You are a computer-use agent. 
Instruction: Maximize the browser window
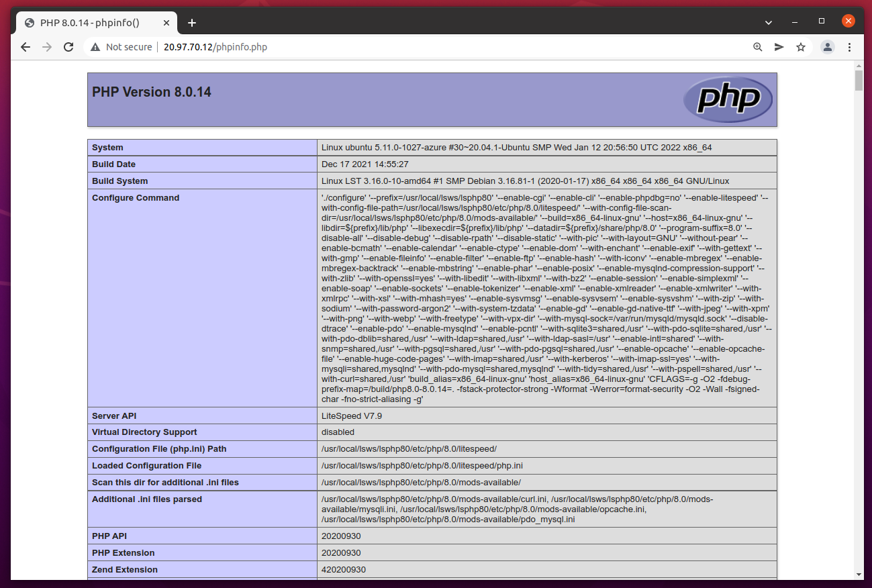point(822,21)
